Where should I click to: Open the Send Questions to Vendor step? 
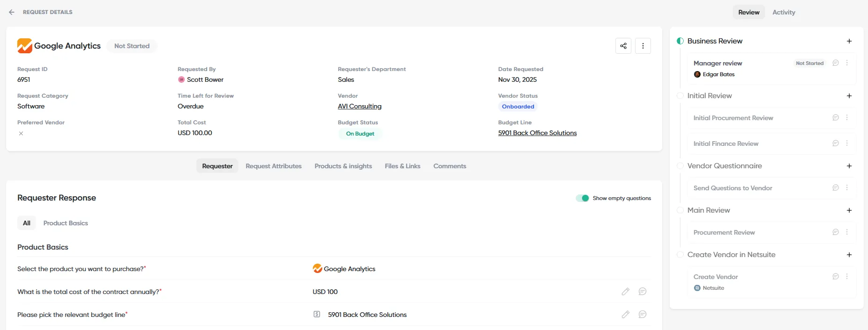pyautogui.click(x=771, y=188)
